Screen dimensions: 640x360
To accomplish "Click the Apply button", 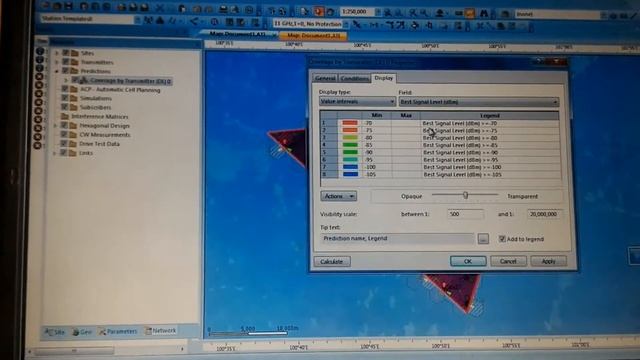I will 549,261.
